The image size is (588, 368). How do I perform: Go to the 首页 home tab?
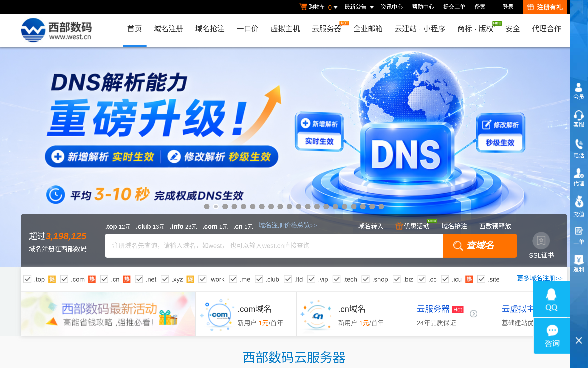pos(134,29)
